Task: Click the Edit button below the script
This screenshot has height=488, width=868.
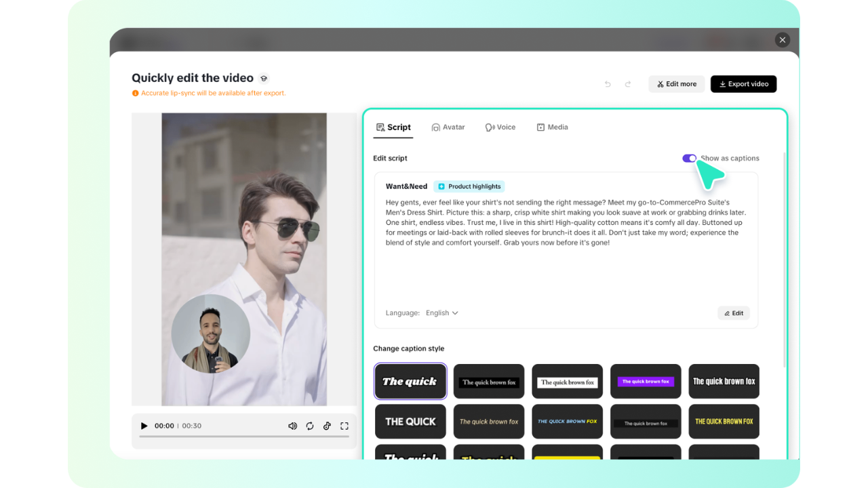Action: tap(733, 312)
